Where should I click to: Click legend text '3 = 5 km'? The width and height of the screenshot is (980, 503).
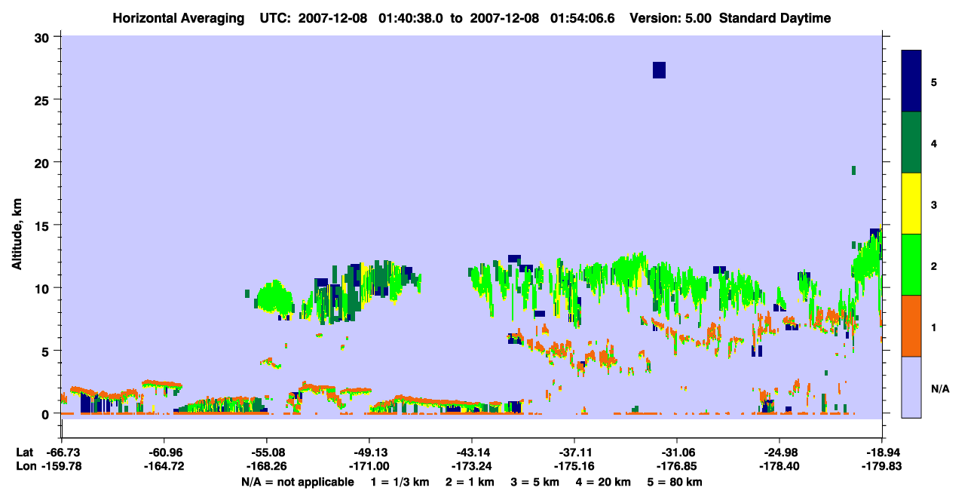[536, 482]
